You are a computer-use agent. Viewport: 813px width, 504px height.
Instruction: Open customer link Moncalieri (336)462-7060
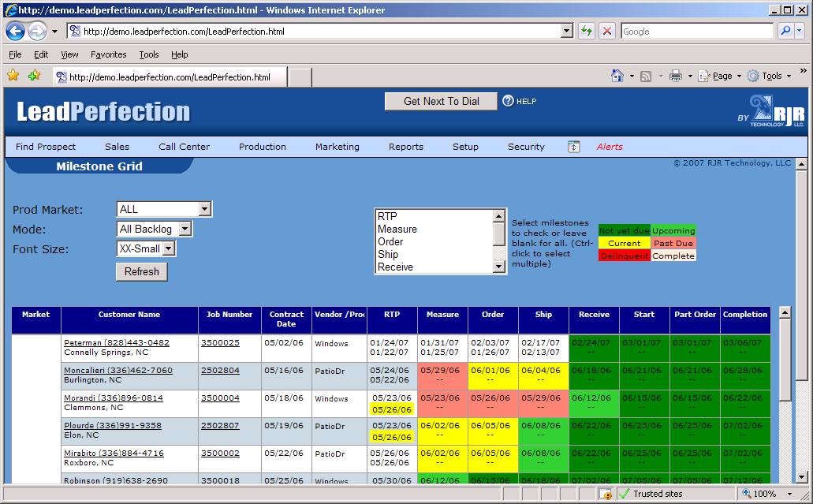click(x=118, y=370)
